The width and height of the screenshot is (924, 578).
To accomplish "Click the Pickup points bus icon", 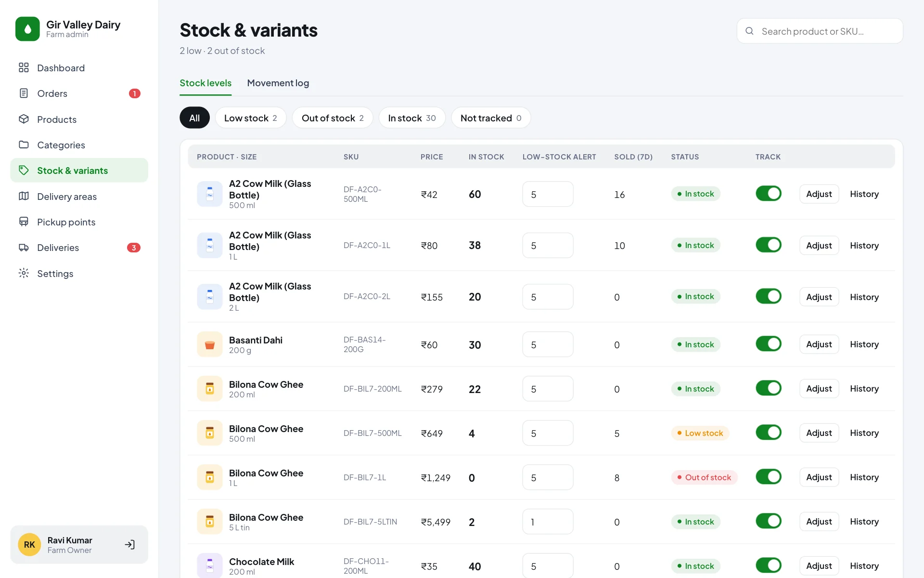I will 24,222.
